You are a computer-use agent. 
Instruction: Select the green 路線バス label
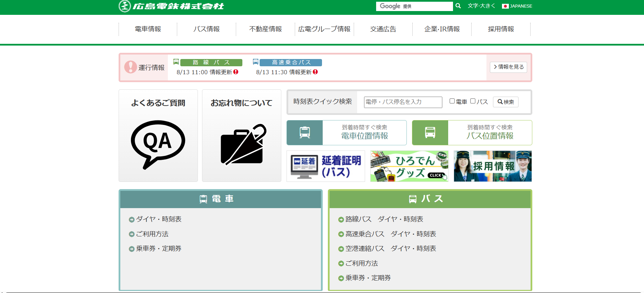(x=211, y=62)
